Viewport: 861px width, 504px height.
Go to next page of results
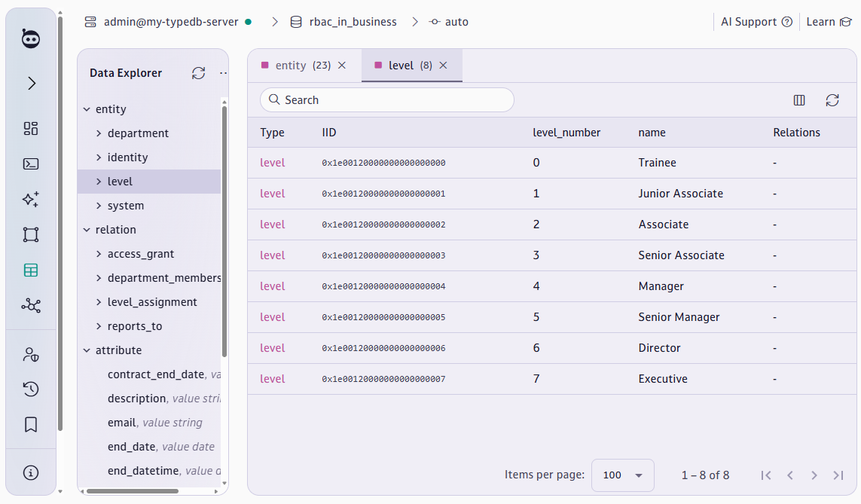814,475
